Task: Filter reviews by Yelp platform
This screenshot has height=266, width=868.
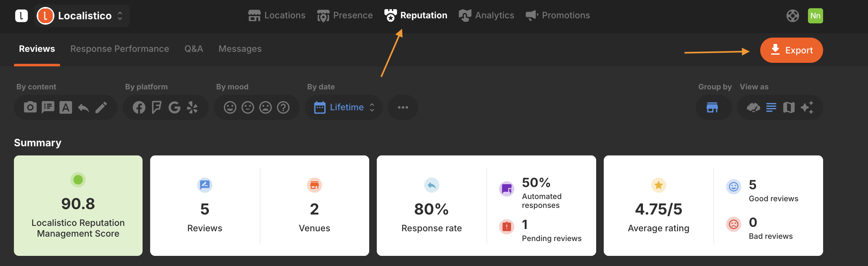Action: pyautogui.click(x=192, y=107)
